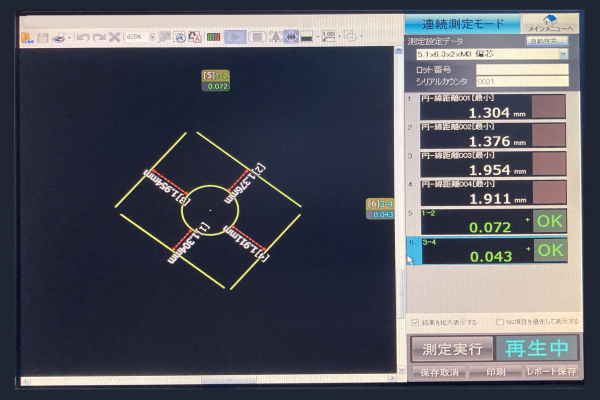Click the [1]1.304mm dimension label on drawing
Viewport: 600px width, 400px height.
(x=189, y=243)
